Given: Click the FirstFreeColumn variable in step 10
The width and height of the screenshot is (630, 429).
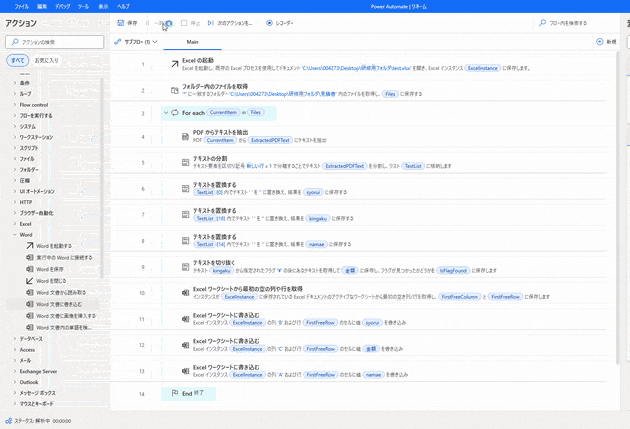Looking at the screenshot, I should pos(460,296).
